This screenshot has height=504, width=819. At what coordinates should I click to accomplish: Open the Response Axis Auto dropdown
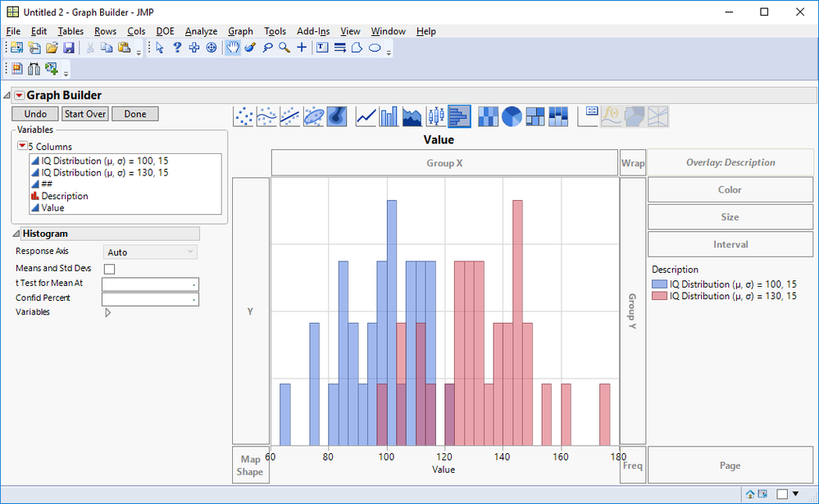pyautogui.click(x=150, y=252)
